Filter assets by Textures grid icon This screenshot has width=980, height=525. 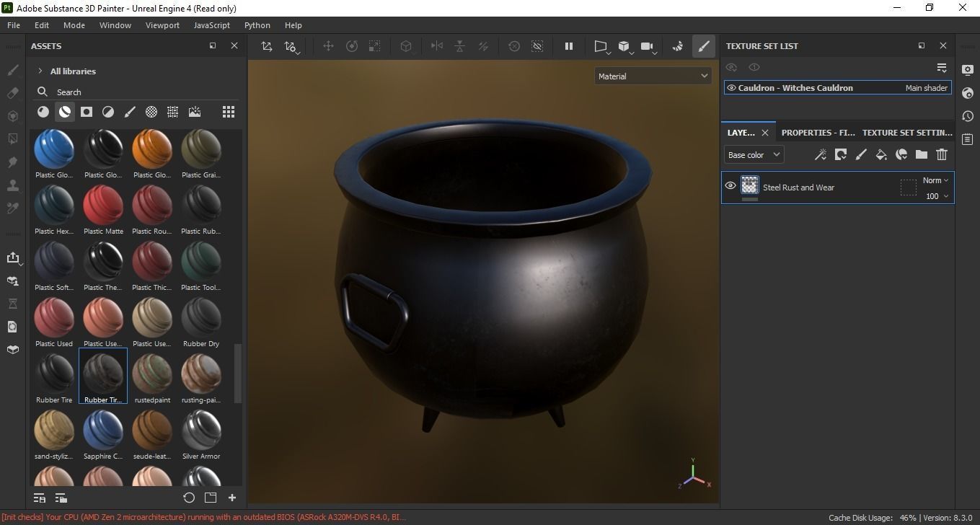[173, 112]
